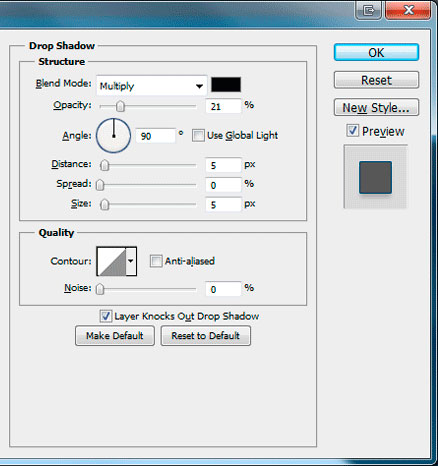This screenshot has width=438, height=466.
Task: Open the Blend Mode dropdown
Action: [x=152, y=86]
